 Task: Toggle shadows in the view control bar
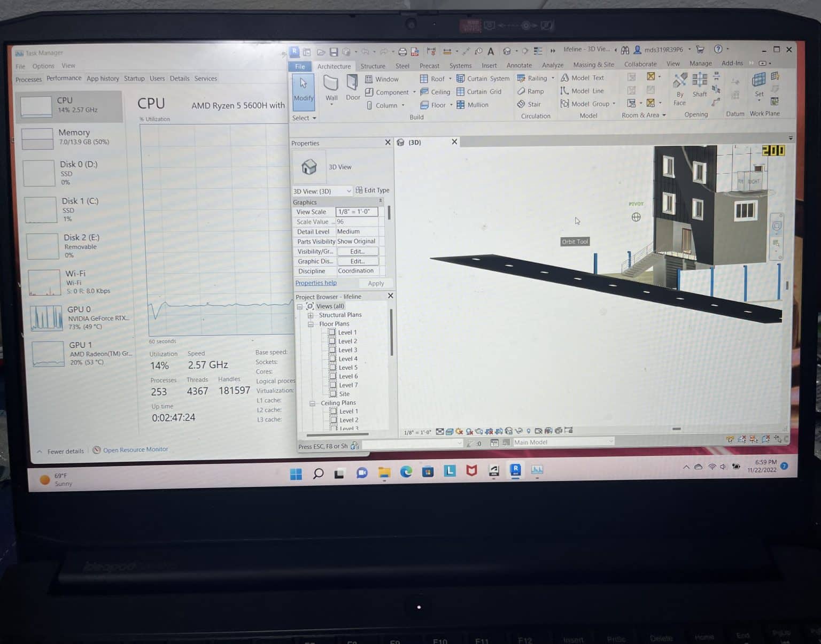tap(469, 431)
